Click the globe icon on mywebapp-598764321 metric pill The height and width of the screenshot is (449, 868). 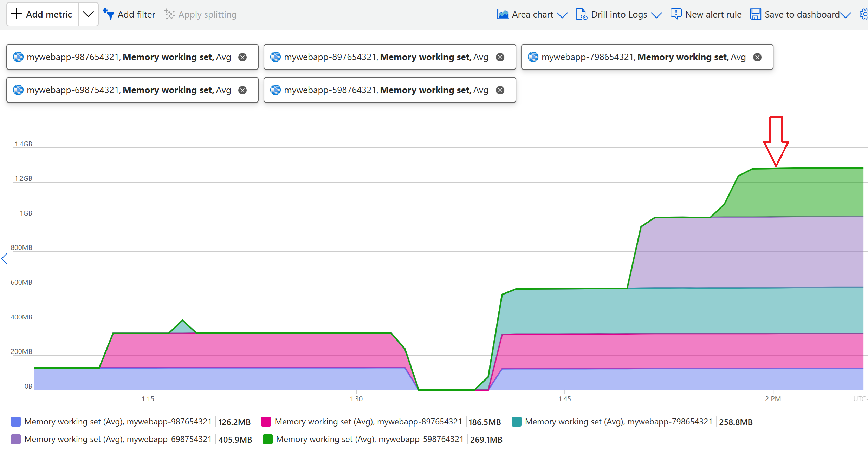(x=276, y=90)
